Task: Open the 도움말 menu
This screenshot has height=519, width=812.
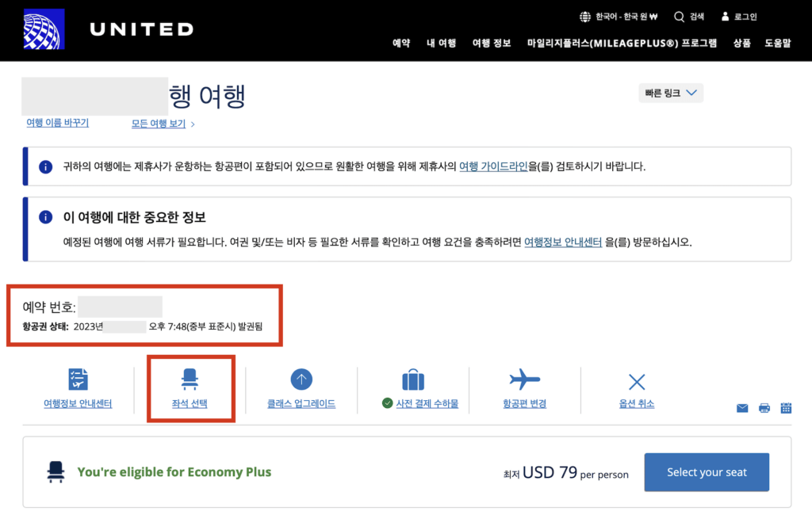Action: pyautogui.click(x=778, y=43)
